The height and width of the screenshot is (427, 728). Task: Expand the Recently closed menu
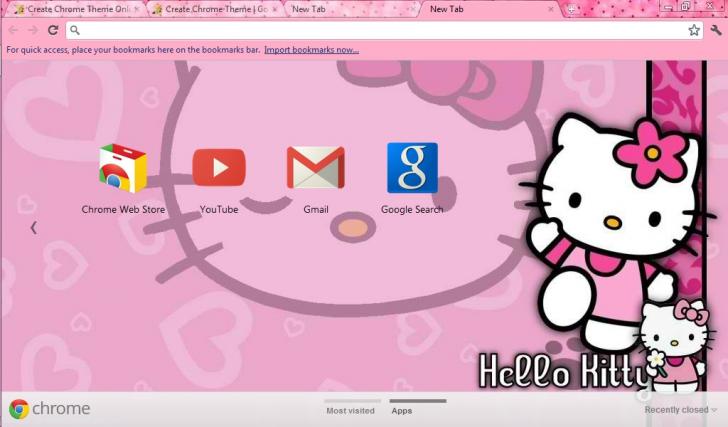coord(680,410)
